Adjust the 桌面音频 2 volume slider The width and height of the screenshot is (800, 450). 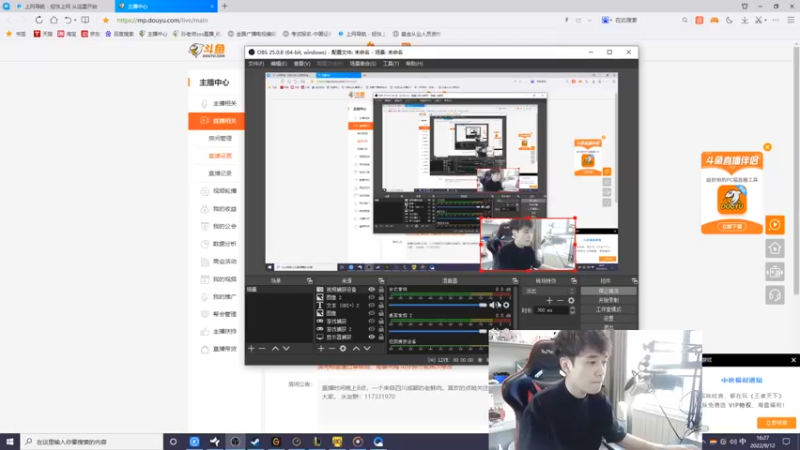[438, 331]
